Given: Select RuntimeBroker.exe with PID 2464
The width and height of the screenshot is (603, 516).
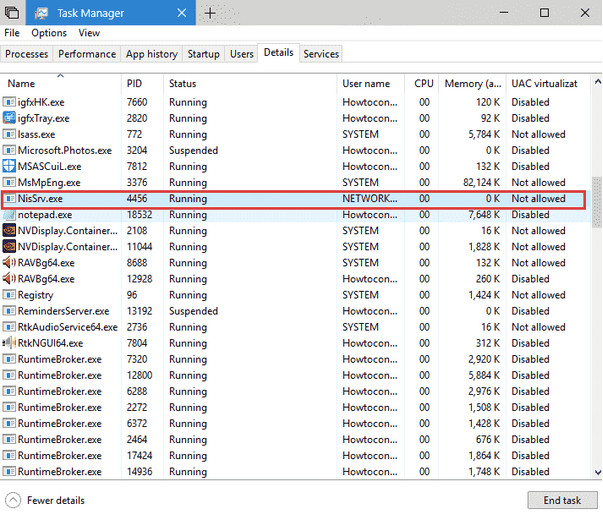Looking at the screenshot, I should tap(294, 439).
